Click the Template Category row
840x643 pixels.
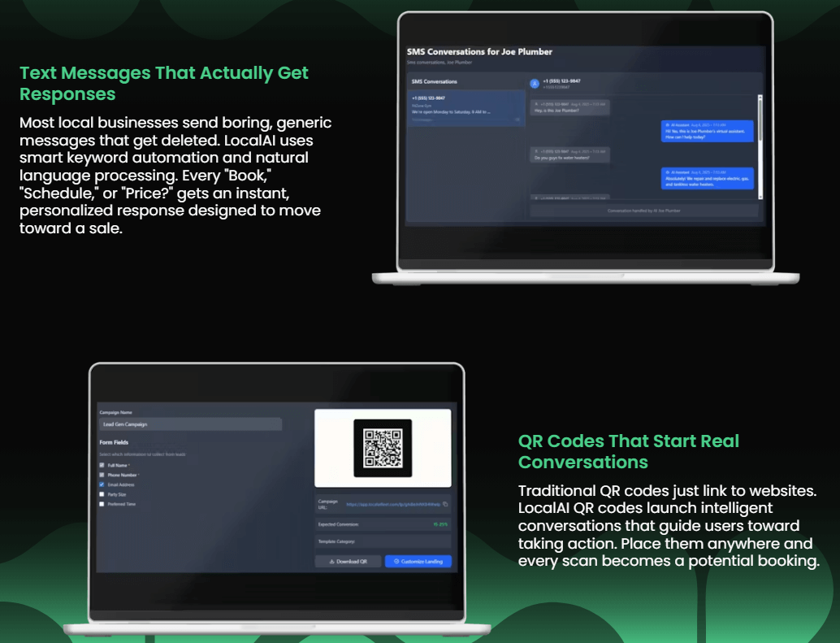(383, 541)
